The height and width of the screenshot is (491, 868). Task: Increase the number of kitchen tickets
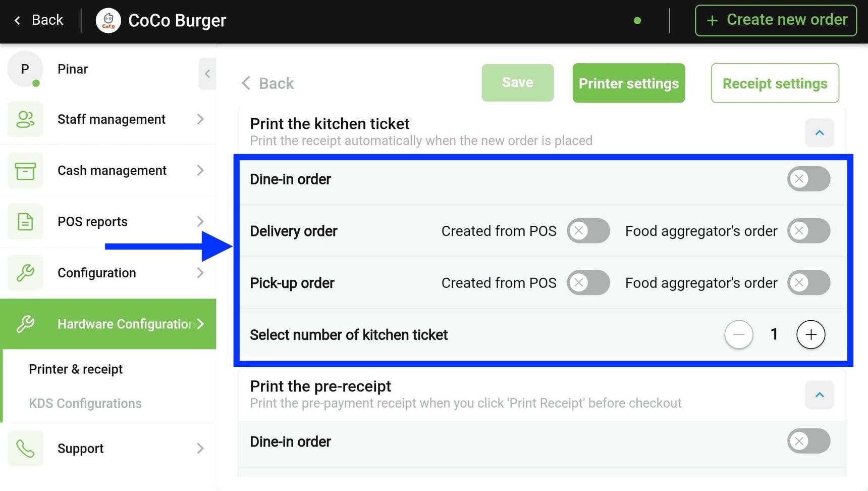click(810, 334)
